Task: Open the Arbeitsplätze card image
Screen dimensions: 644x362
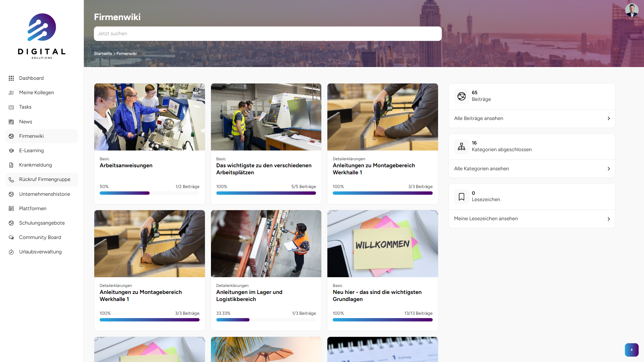Action: pyautogui.click(x=266, y=117)
